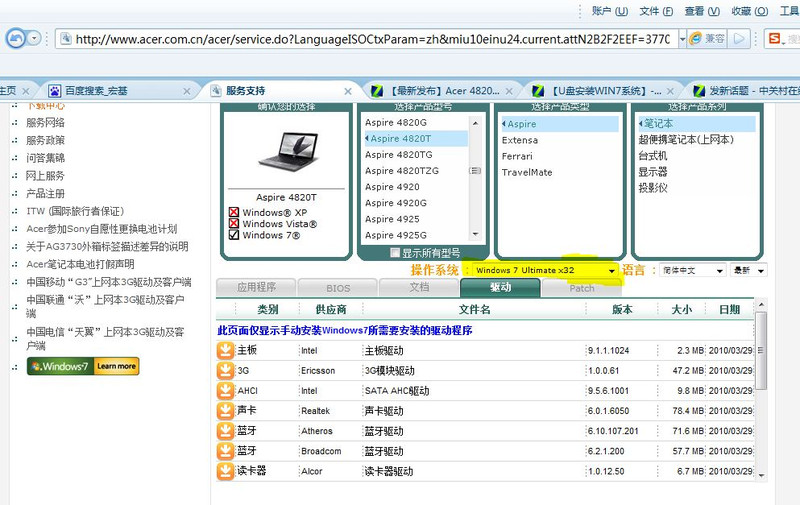This screenshot has width=800, height=505.
Task: Enable the 显示所有型号 checkbox
Action: point(395,253)
